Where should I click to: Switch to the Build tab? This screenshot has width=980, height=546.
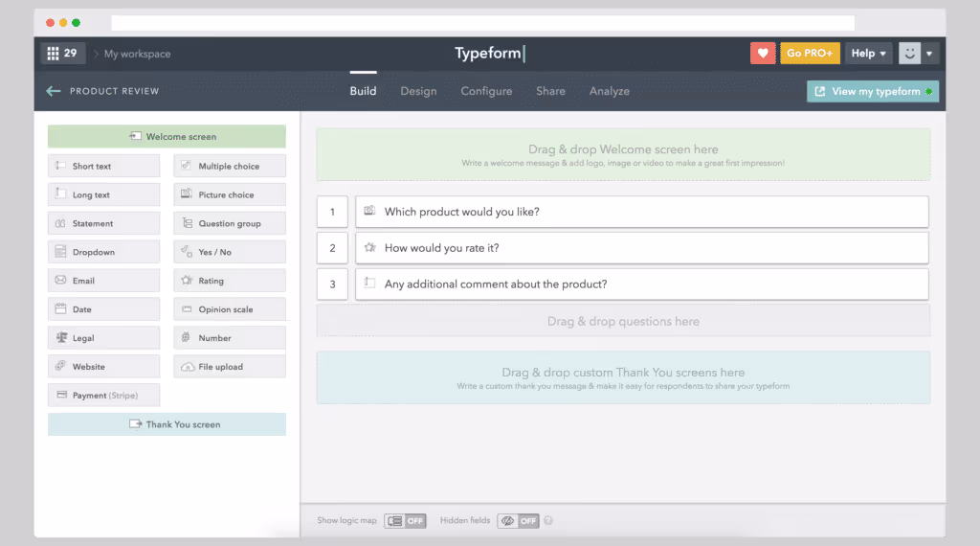tap(363, 91)
